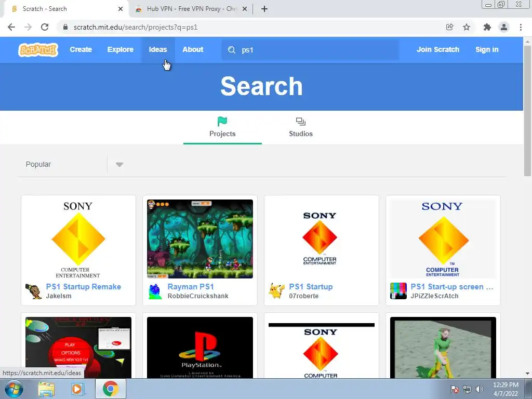
Task: Click the network tray icon
Action: tap(467, 389)
